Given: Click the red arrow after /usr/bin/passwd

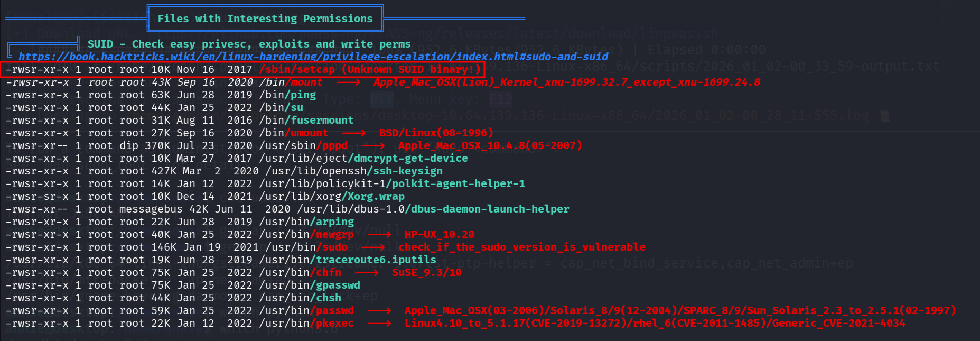Looking at the screenshot, I should [379, 311].
